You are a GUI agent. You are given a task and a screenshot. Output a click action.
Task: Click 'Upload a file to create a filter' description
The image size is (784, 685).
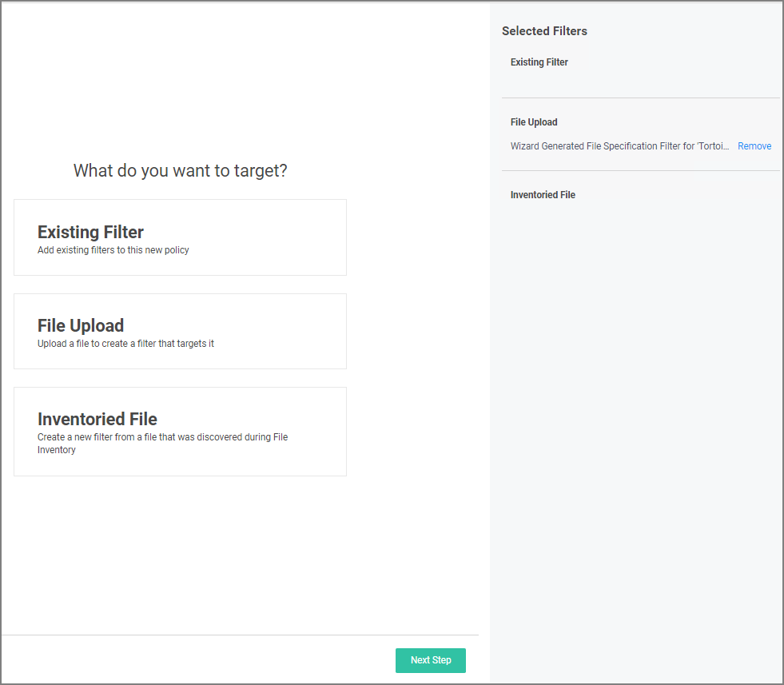(125, 344)
